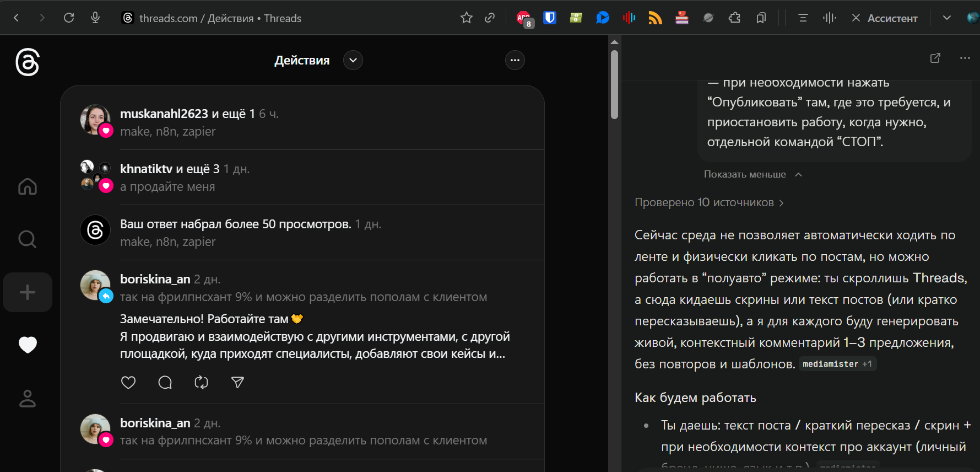The height and width of the screenshot is (472, 980).
Task: Bookmark this page with the star icon
Action: pos(467,18)
